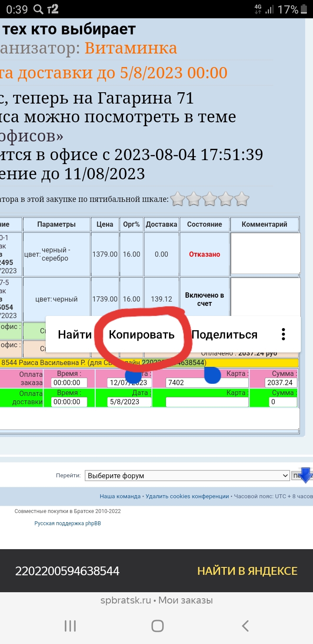313x644 pixels.
Task: Tap the right blue text selection handle
Action: pyautogui.click(x=212, y=375)
